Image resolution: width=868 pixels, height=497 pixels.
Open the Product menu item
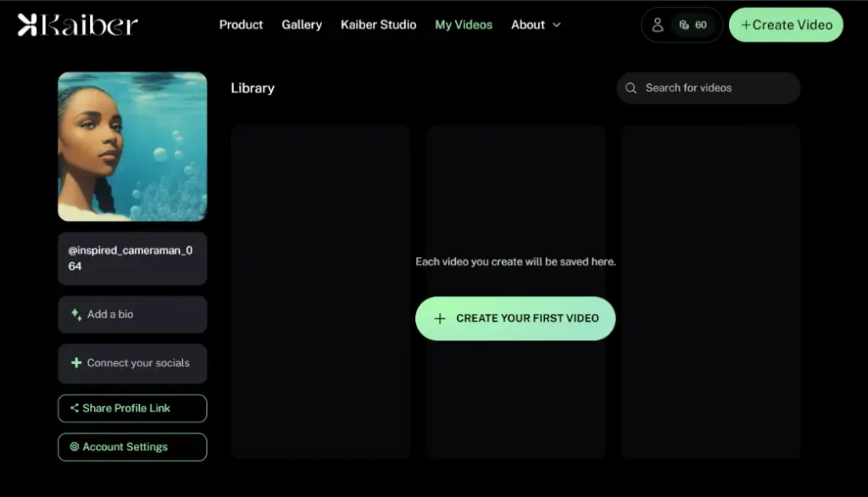pyautogui.click(x=241, y=25)
